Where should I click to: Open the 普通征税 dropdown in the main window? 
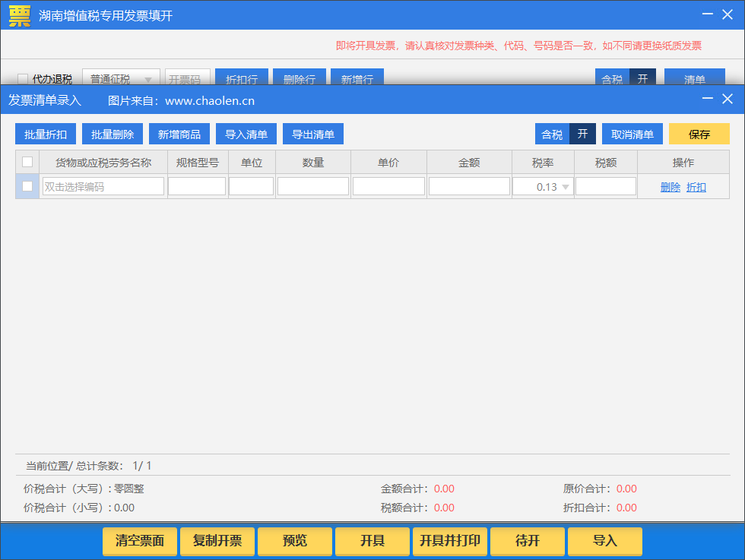(121, 78)
